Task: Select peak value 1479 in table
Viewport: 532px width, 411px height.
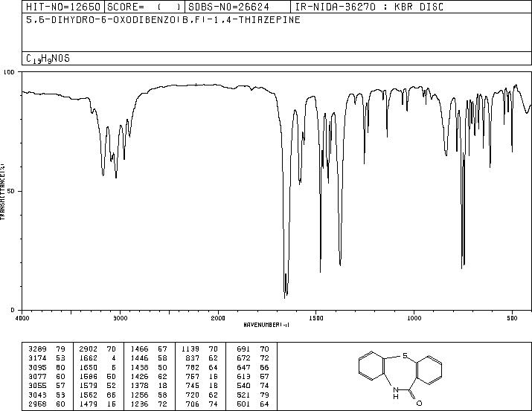Action: [89, 404]
